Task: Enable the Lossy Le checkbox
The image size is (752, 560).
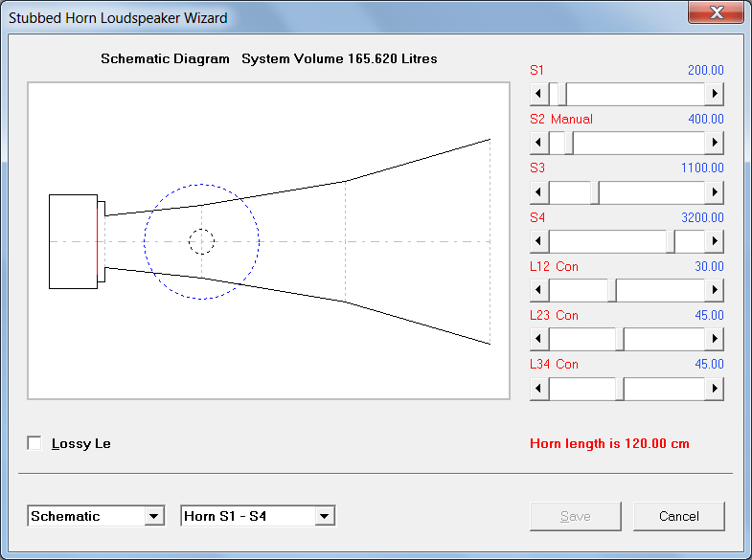Action: (x=34, y=443)
